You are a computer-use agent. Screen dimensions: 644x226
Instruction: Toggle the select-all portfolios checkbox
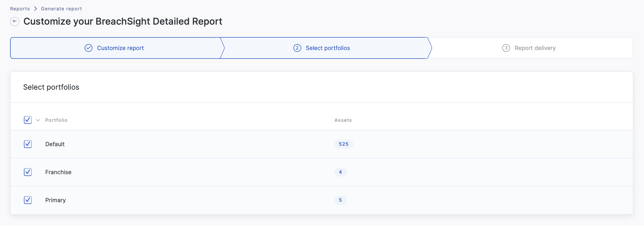[28, 120]
